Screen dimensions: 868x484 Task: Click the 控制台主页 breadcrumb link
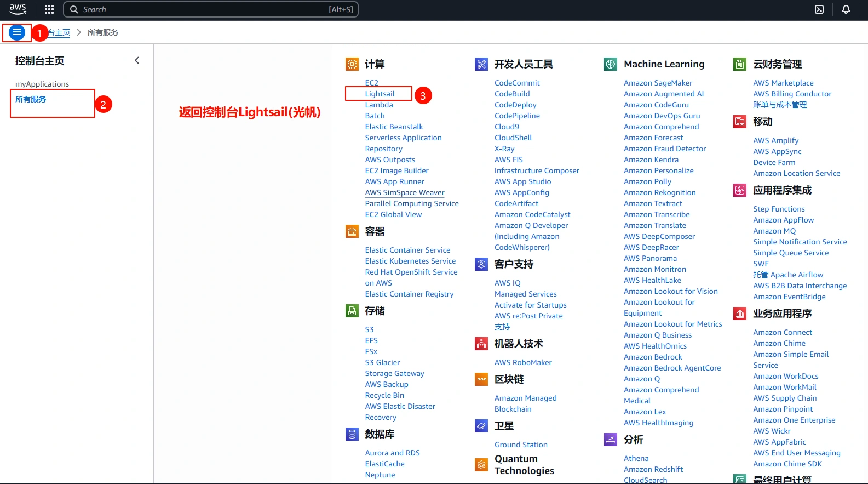pyautogui.click(x=59, y=33)
